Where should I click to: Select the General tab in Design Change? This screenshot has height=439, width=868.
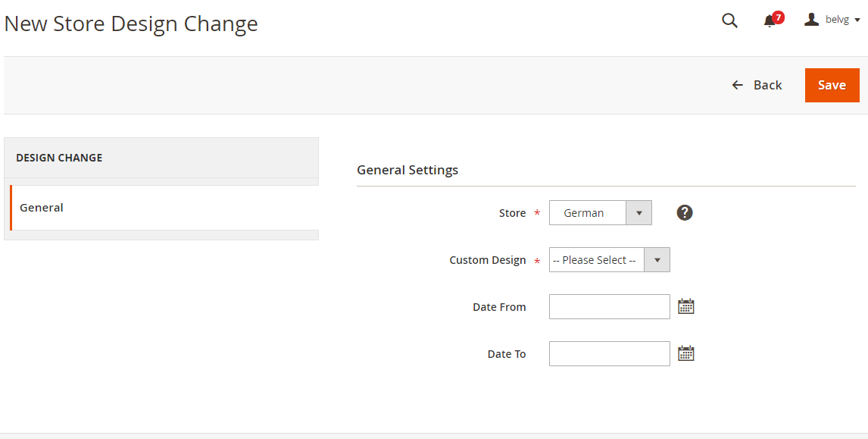pos(41,207)
